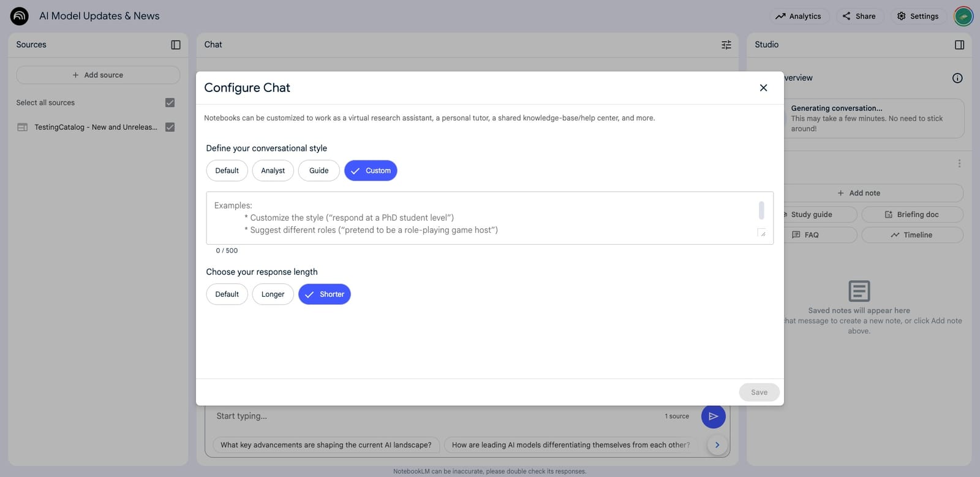
Task: Click the Timeline option in Studio
Action: (912, 234)
